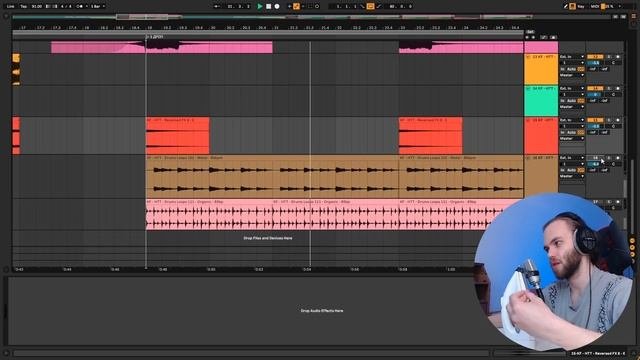Open MIDI map mode

click(594, 6)
